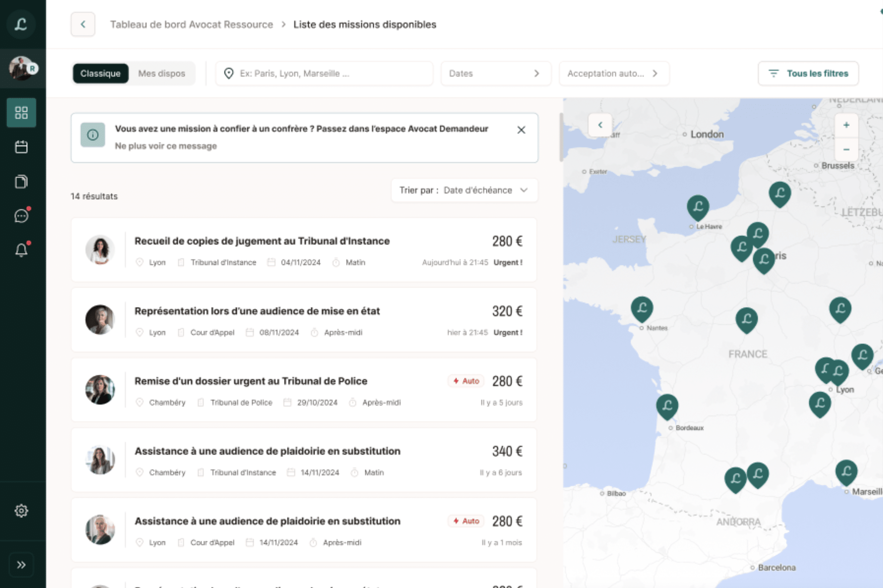
Task: Open the documents icon in sidebar
Action: [21, 181]
